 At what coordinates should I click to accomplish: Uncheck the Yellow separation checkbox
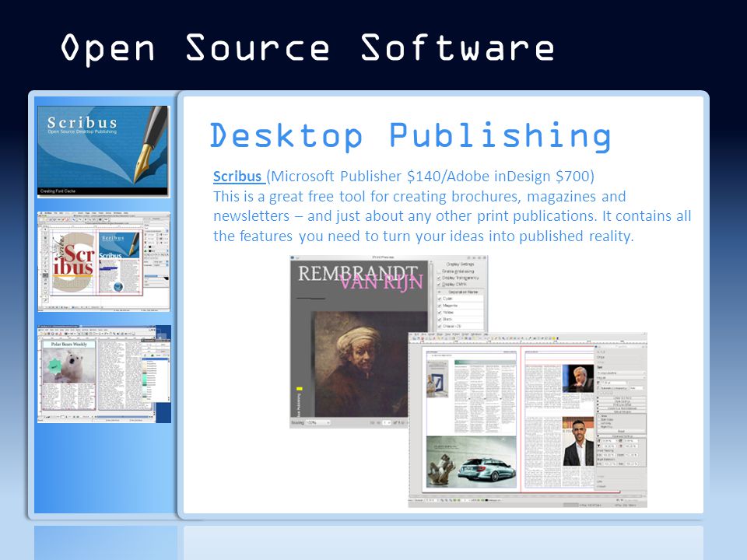pos(439,313)
